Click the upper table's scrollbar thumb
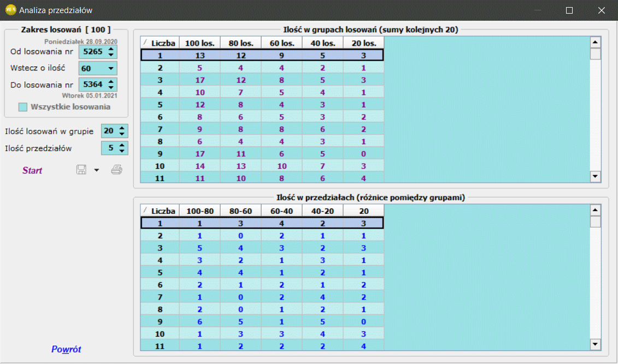 (595, 53)
